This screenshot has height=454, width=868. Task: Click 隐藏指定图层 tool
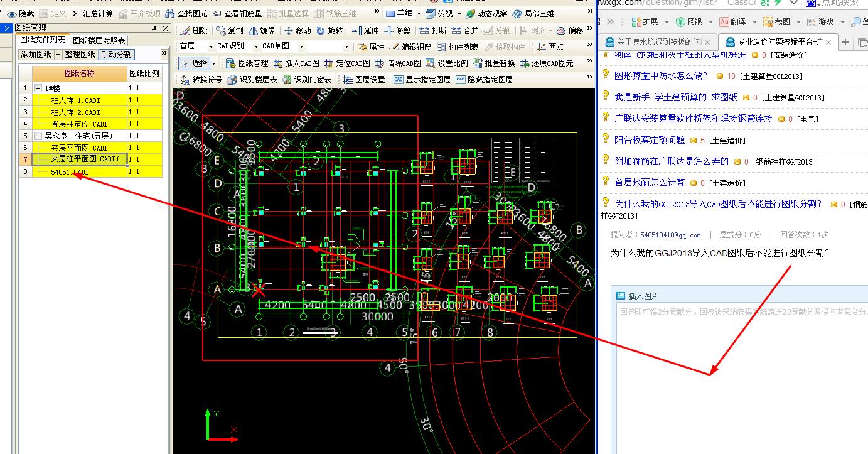click(x=484, y=79)
